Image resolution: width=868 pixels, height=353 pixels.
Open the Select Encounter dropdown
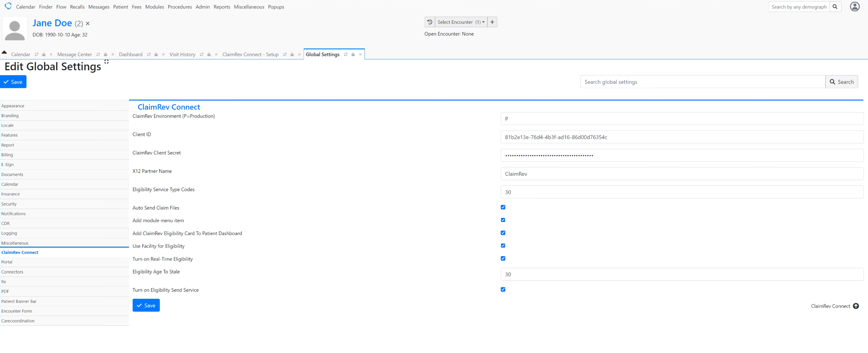coord(460,22)
